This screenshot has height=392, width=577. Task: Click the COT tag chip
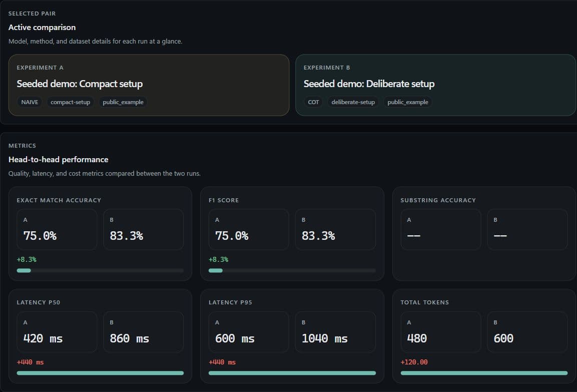314,102
